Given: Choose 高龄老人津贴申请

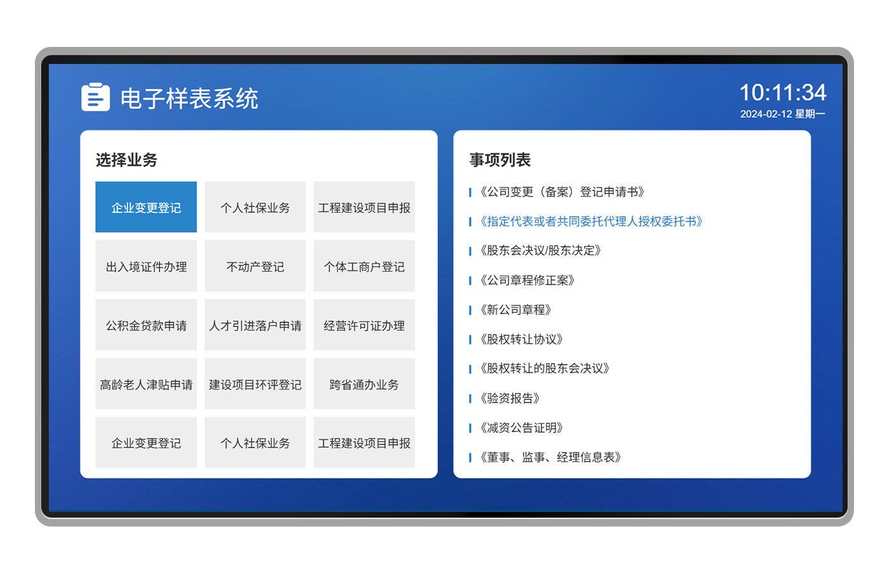Looking at the screenshot, I should pos(146,385).
